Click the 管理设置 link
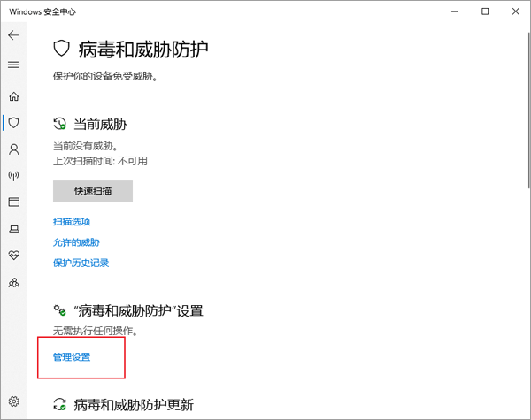The width and height of the screenshot is (531, 420). (x=72, y=356)
